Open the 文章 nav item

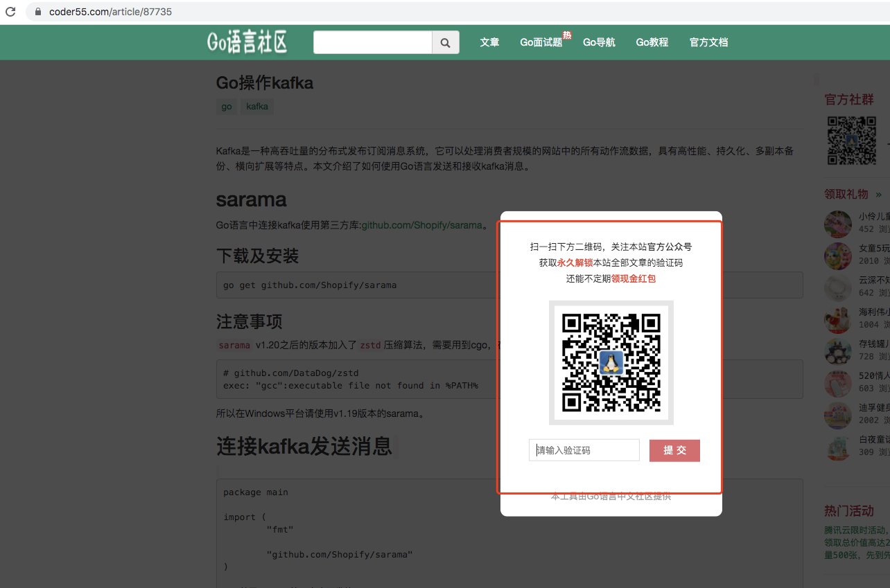pos(489,42)
